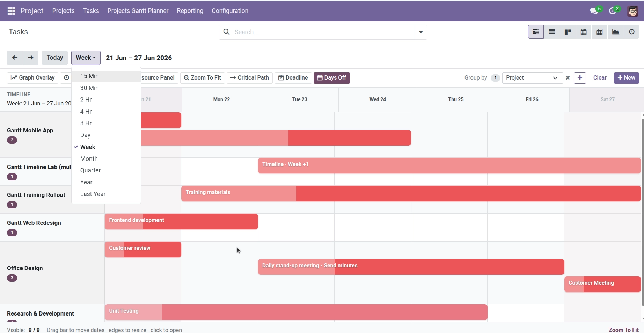Open the Group by Project combo box
Viewport: 644px width, 333px height.
532,78
